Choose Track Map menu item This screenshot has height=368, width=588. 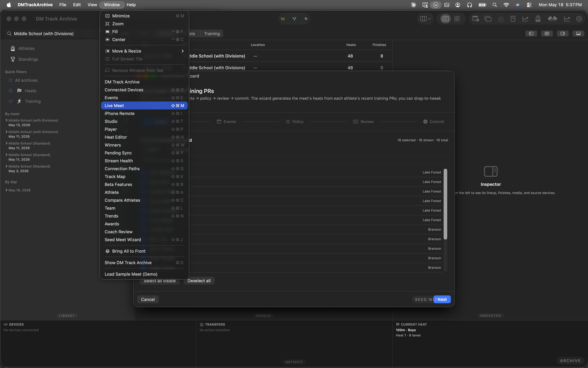144,177
